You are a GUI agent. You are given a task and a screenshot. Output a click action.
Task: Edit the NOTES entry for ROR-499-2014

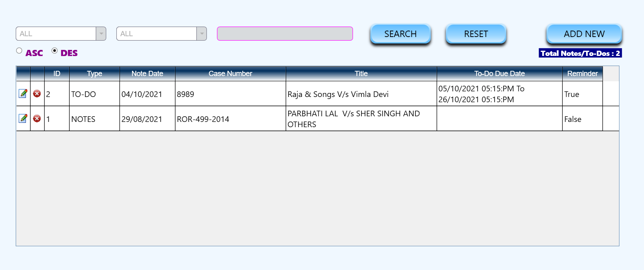click(x=23, y=119)
